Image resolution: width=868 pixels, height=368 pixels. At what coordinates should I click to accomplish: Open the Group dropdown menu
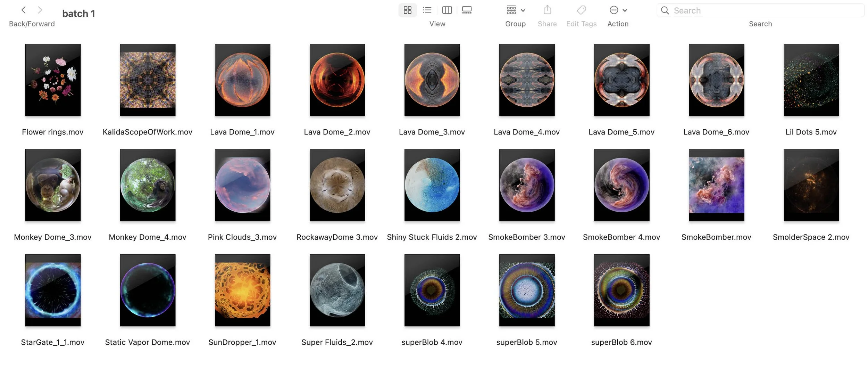click(x=516, y=10)
